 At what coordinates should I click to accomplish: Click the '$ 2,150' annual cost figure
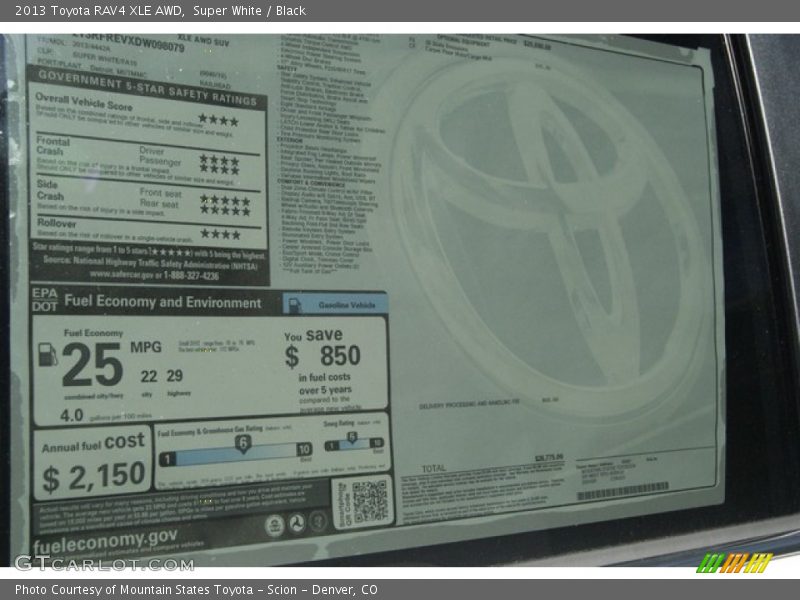[94, 477]
